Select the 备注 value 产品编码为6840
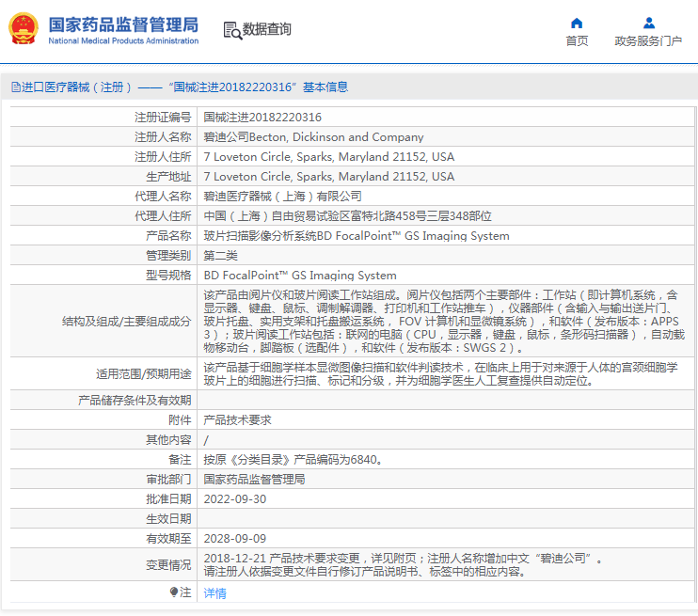The width and height of the screenshot is (698, 616). [293, 460]
